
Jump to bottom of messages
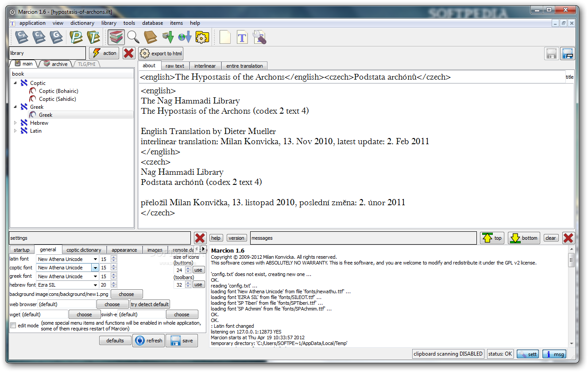click(524, 238)
